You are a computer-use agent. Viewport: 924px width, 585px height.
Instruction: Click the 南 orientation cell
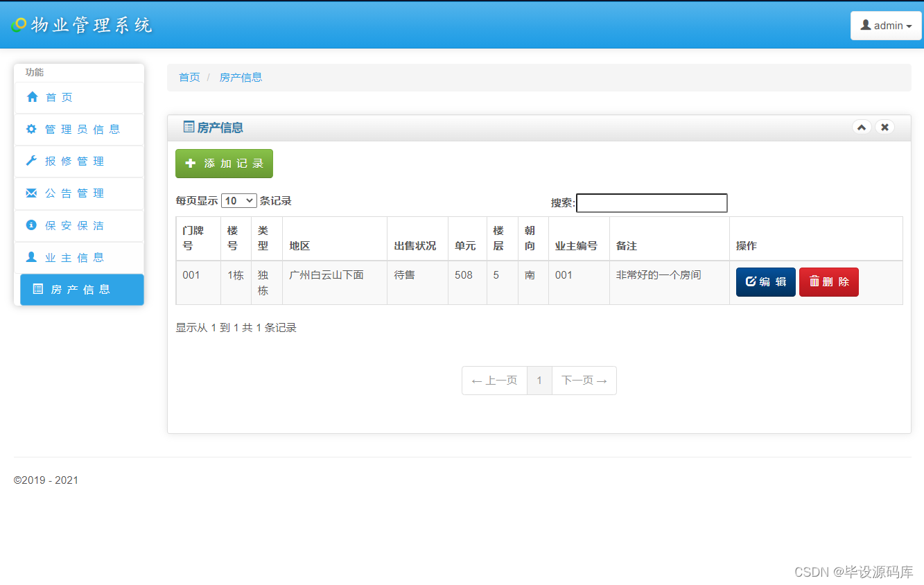pos(534,283)
